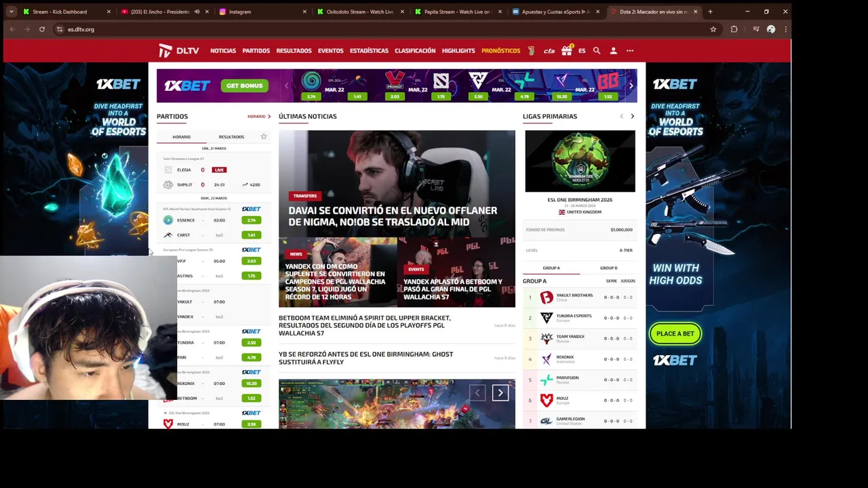Open the 4280 trend chart for Shiplit match
This screenshot has width=868, height=488.
251,184
